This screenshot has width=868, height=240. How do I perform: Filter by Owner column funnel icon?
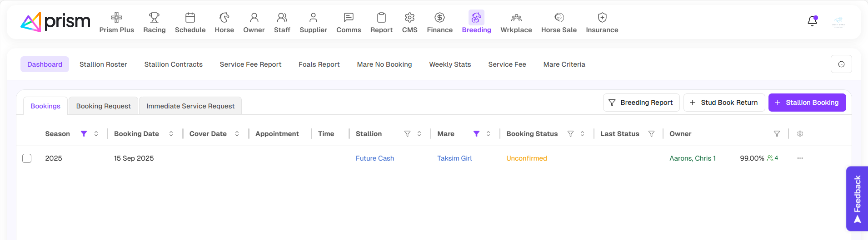[777, 134]
